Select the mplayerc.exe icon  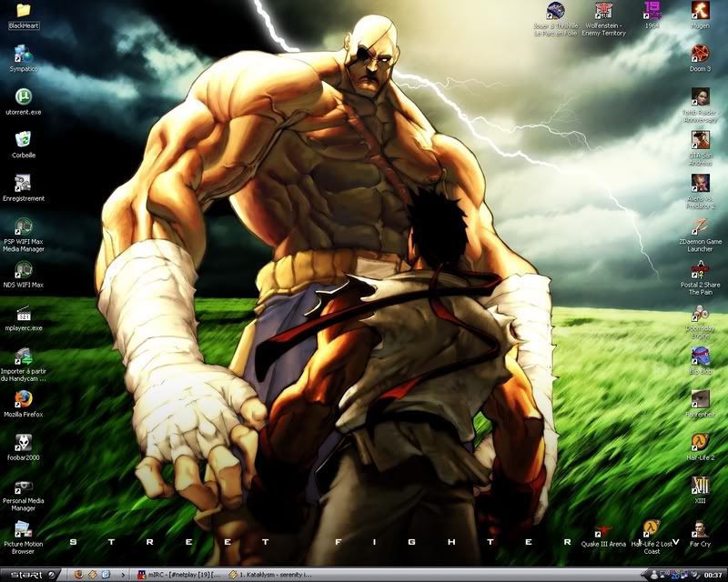point(24,318)
